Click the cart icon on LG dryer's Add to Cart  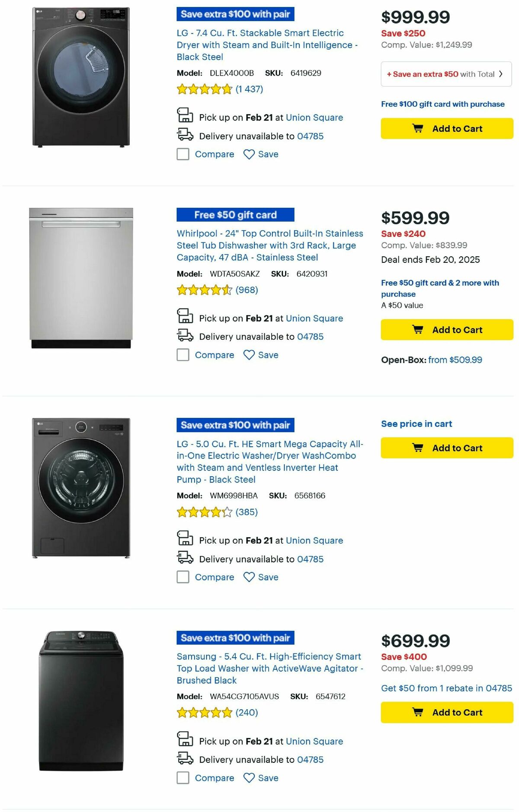[x=418, y=128]
